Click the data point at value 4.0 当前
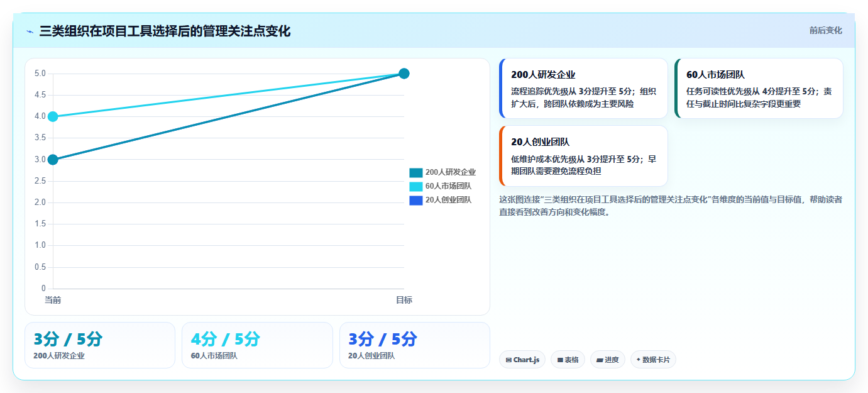The width and height of the screenshot is (868, 393). (53, 116)
